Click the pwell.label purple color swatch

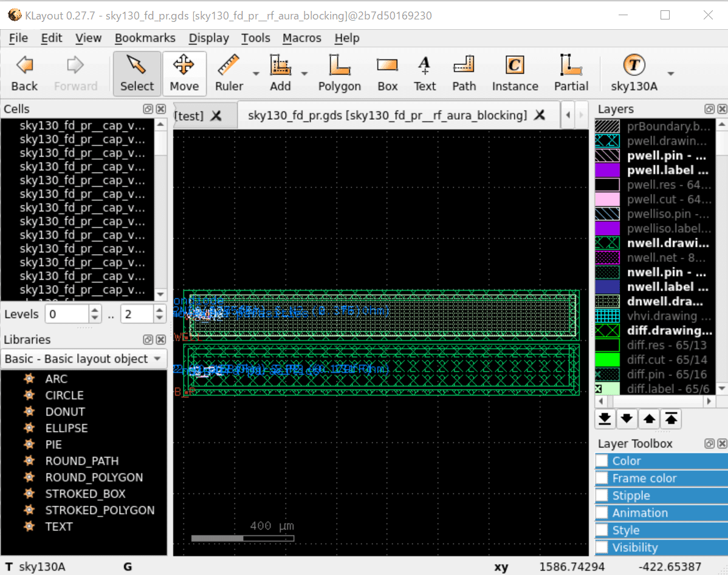[607, 170]
